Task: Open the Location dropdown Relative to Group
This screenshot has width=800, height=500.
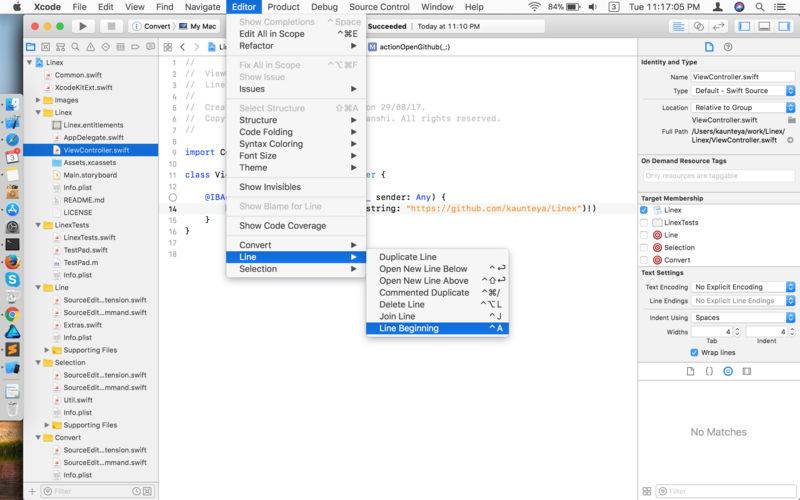Action: tap(743, 108)
